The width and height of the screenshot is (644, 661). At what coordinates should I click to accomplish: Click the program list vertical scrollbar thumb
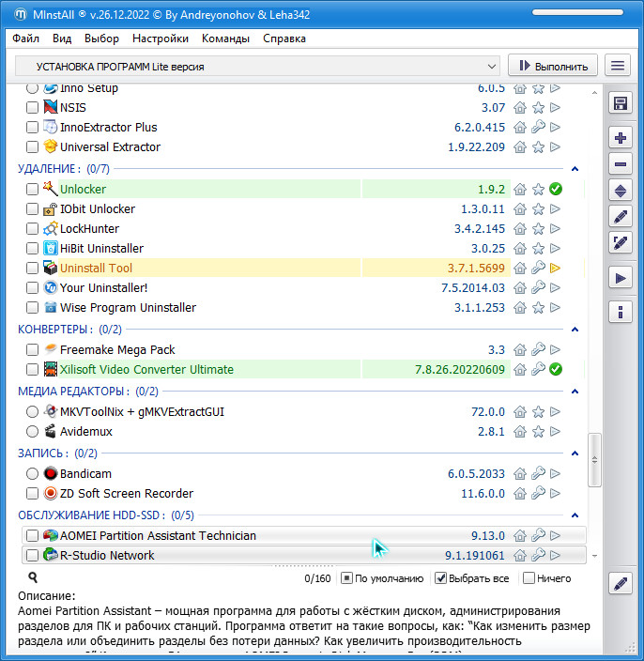592,460
